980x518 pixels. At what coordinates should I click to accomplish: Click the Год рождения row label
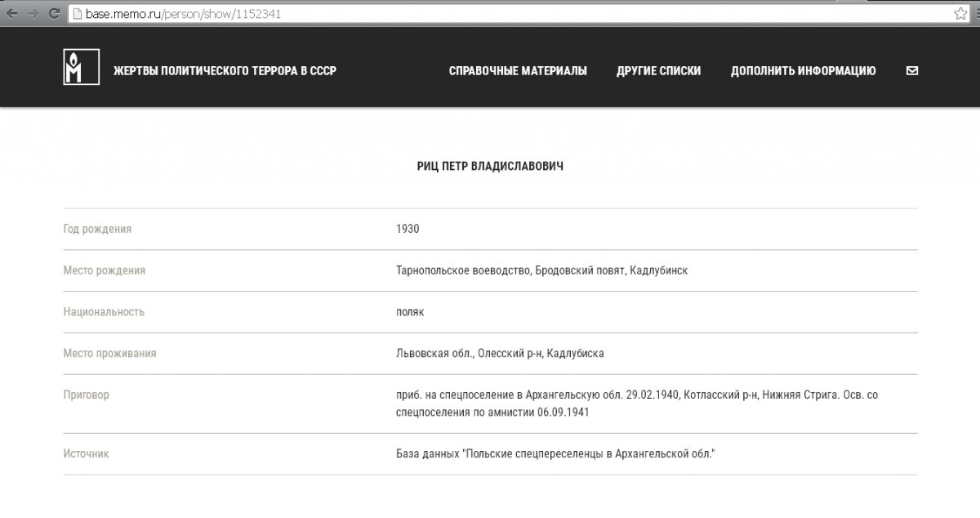[97, 229]
